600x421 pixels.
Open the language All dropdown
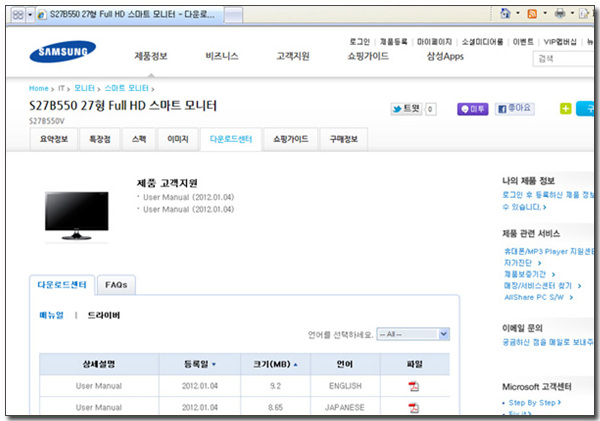pos(413,334)
